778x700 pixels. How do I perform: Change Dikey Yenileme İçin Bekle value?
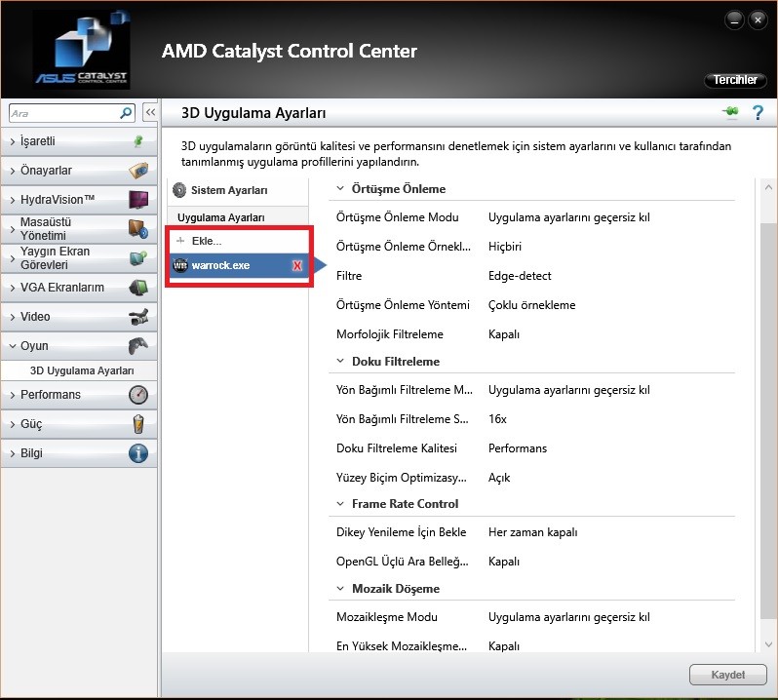click(x=533, y=532)
